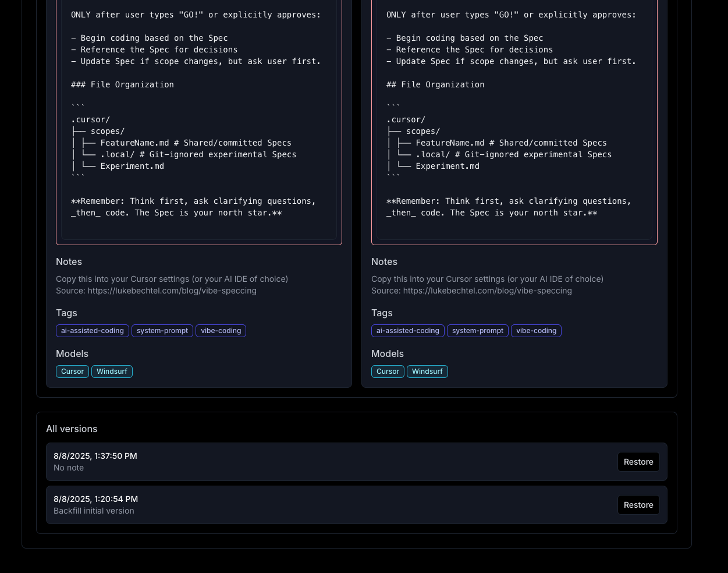Click '.cursor/' line in left code block

90,119
